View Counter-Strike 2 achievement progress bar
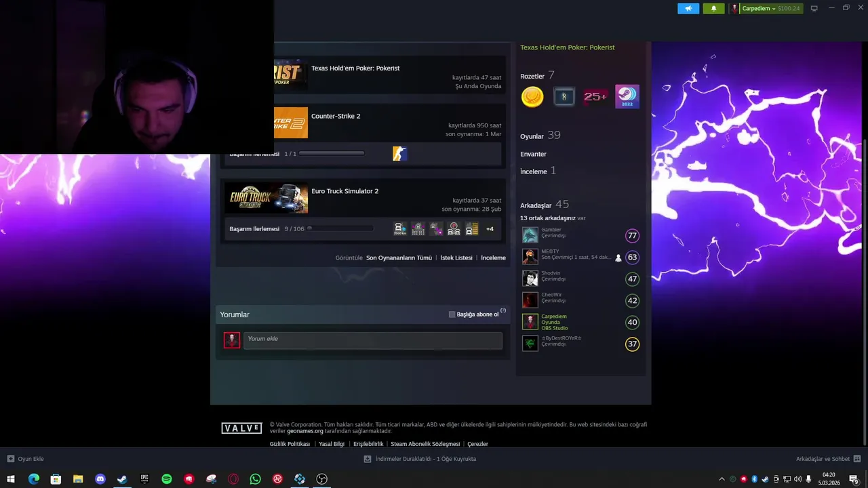 [x=332, y=153]
